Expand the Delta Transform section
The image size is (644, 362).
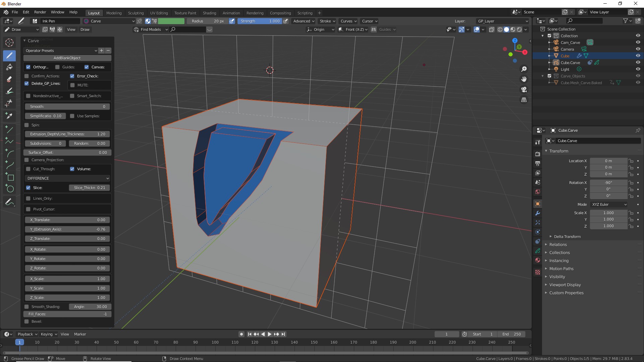pos(567,237)
